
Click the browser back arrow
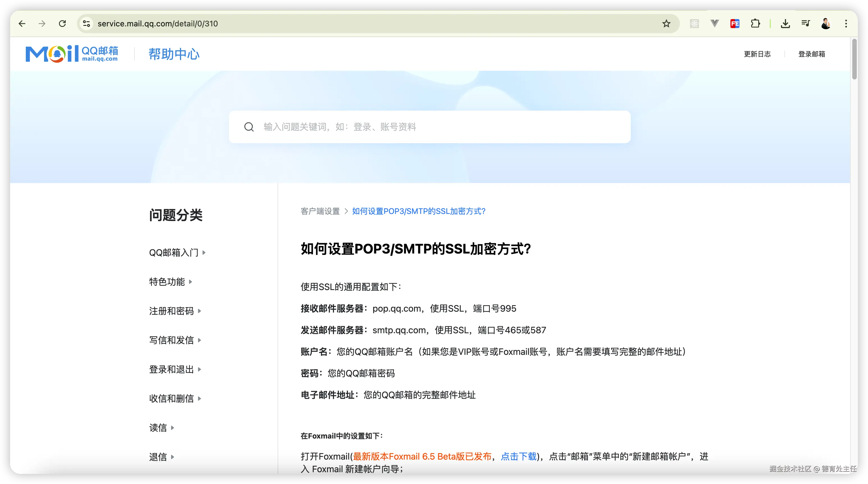click(x=22, y=24)
